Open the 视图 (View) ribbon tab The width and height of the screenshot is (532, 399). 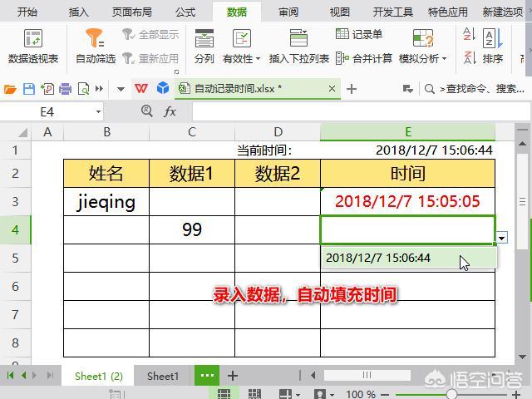(340, 12)
